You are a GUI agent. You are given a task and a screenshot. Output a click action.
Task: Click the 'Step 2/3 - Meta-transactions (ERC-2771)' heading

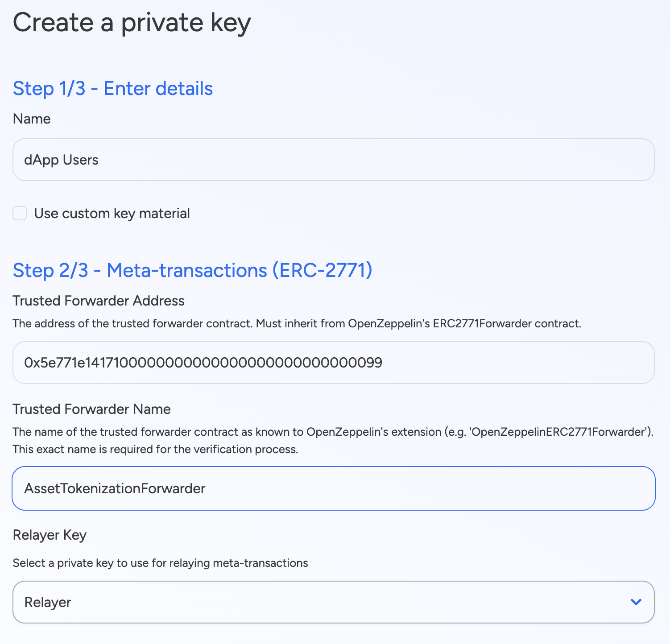192,270
